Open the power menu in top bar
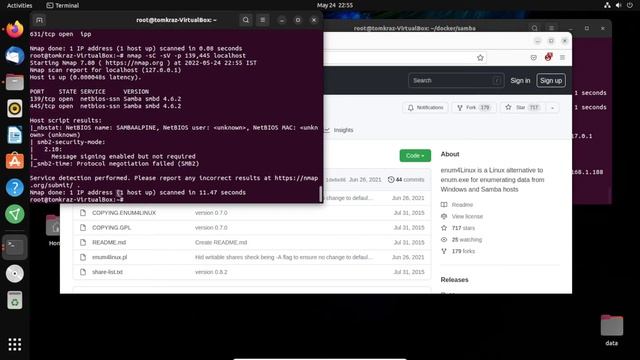Screen dimensions: 640x360 pyautogui.click(x=630, y=5)
